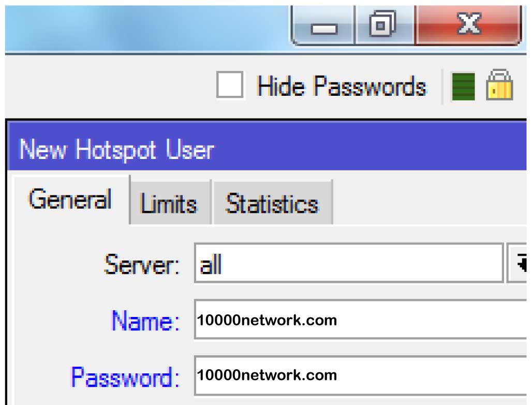Toggle the Hide Passwords checkbox
Viewport: 532px width, 405px height.
(230, 84)
